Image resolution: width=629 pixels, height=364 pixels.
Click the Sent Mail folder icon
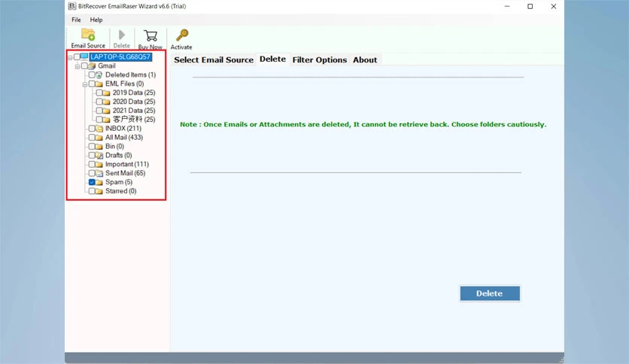(99, 173)
